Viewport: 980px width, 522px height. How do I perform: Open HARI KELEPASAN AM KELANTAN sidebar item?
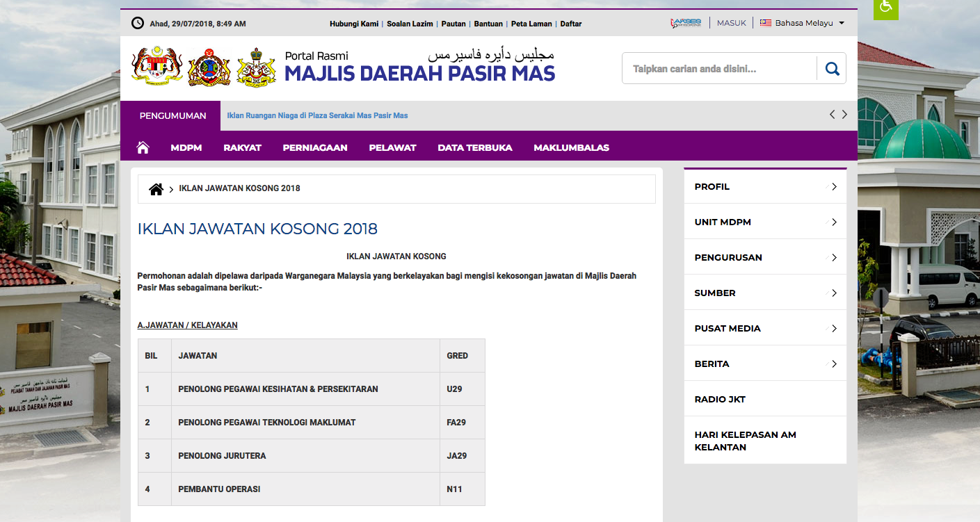[x=765, y=441]
